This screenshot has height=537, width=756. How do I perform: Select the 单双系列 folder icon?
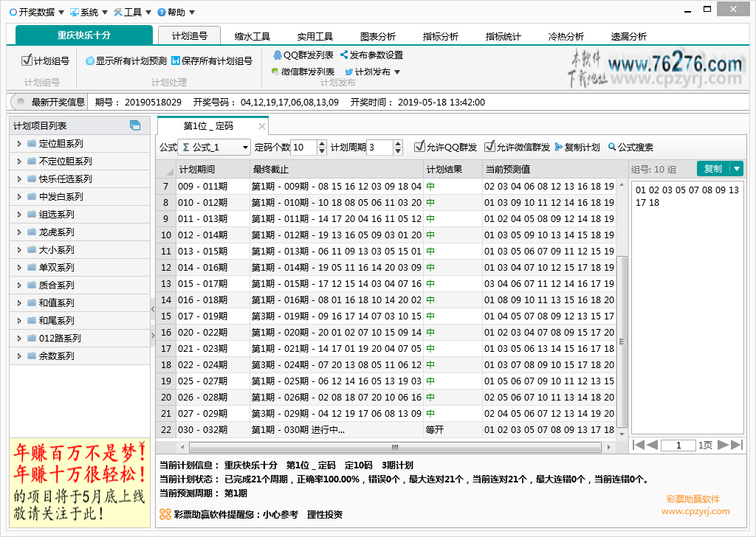point(32,267)
